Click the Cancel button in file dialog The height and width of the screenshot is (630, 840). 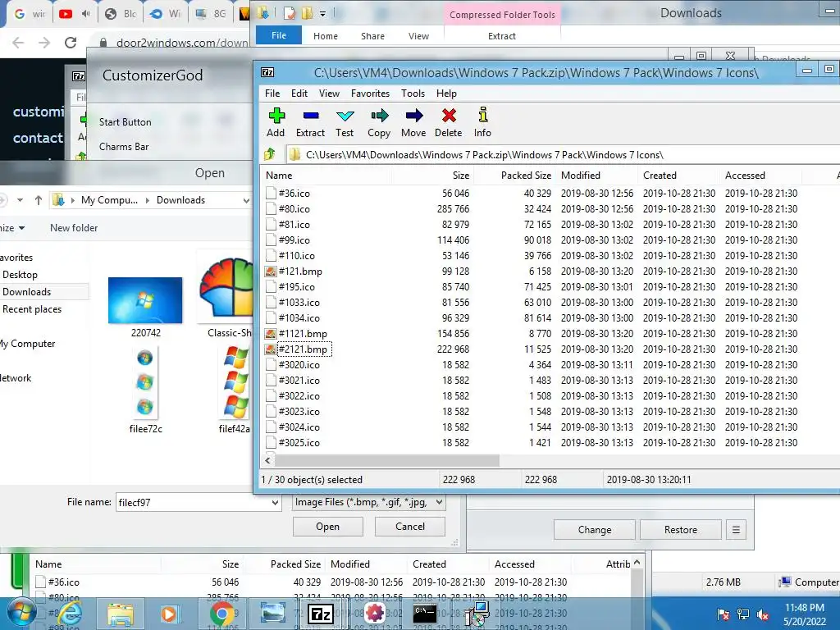tap(410, 527)
